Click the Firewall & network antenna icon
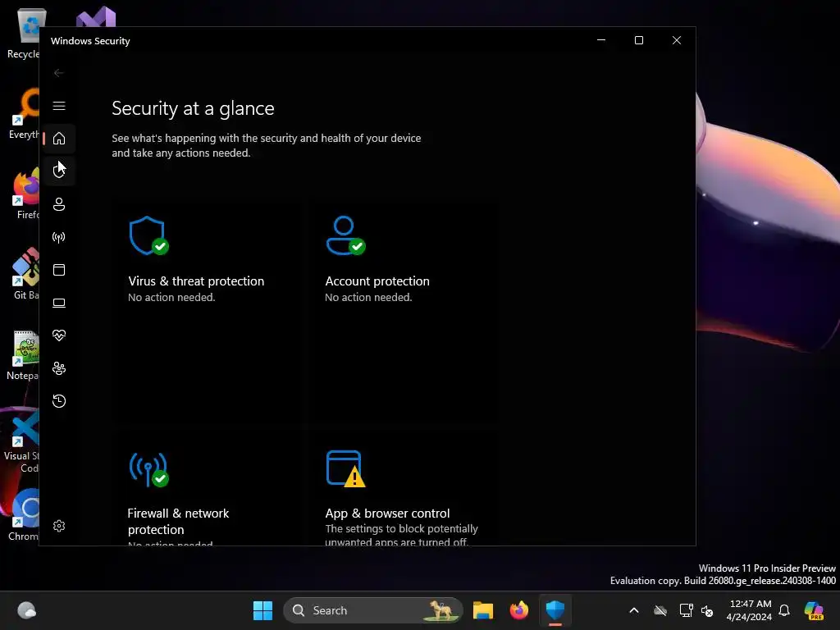This screenshot has width=840, height=630. click(x=148, y=469)
